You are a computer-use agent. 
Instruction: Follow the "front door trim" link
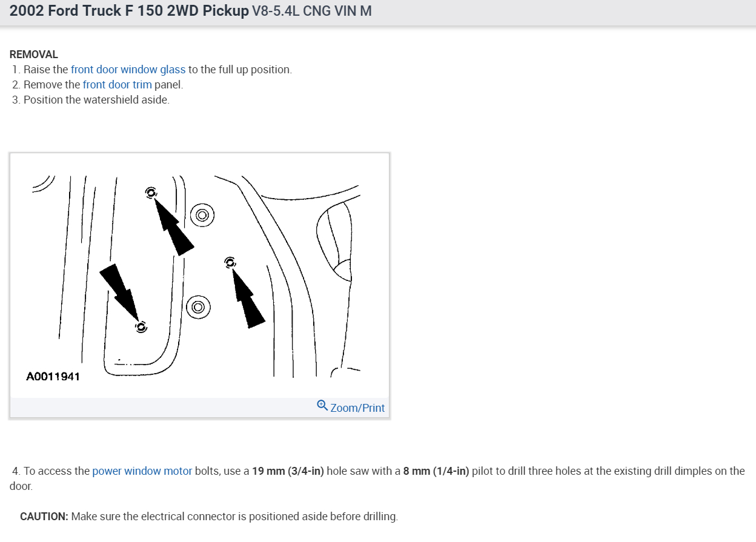(x=118, y=85)
